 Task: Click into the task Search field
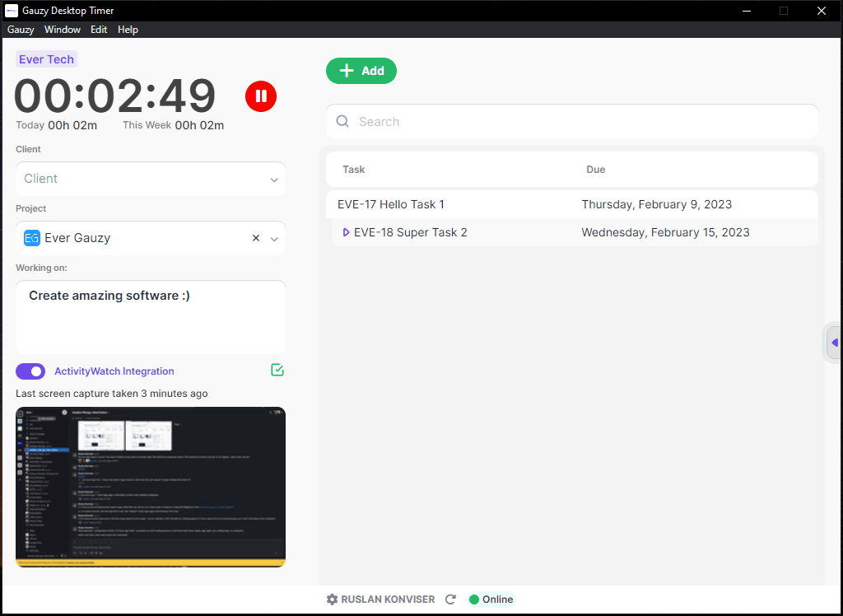coord(576,122)
